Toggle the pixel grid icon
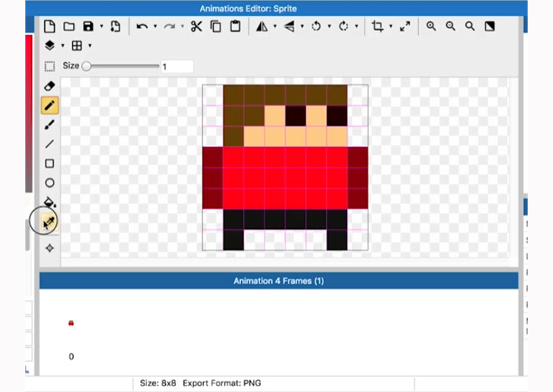553x392 pixels. tap(77, 46)
